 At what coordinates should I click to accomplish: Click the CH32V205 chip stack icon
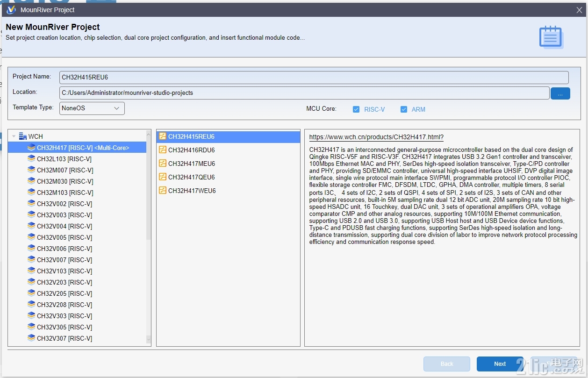[31, 293]
